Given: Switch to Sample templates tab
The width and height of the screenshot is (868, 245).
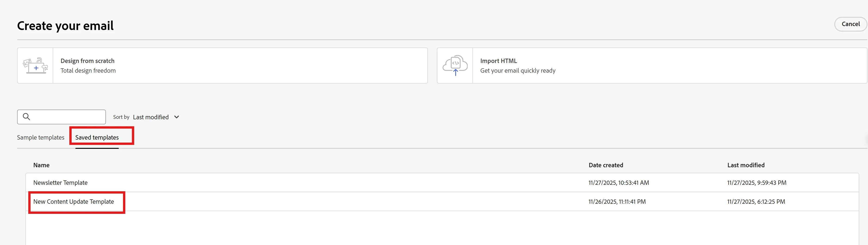Looking at the screenshot, I should coord(40,137).
